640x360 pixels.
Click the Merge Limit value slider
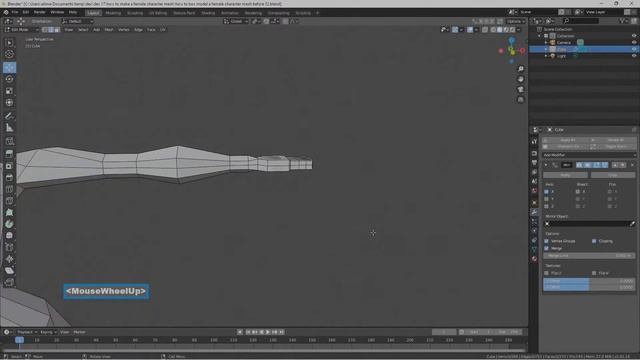(589, 256)
